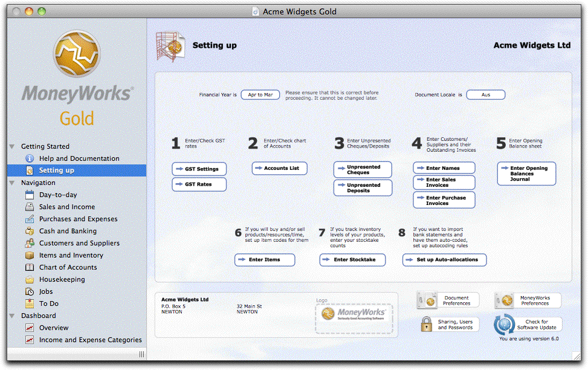Open GST Settings

(199, 169)
